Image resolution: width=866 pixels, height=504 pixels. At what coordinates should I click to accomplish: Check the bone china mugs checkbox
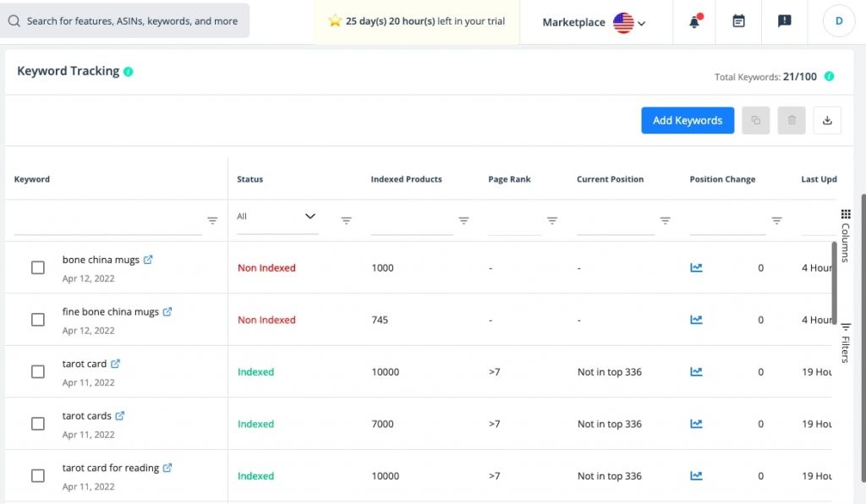[37, 268]
